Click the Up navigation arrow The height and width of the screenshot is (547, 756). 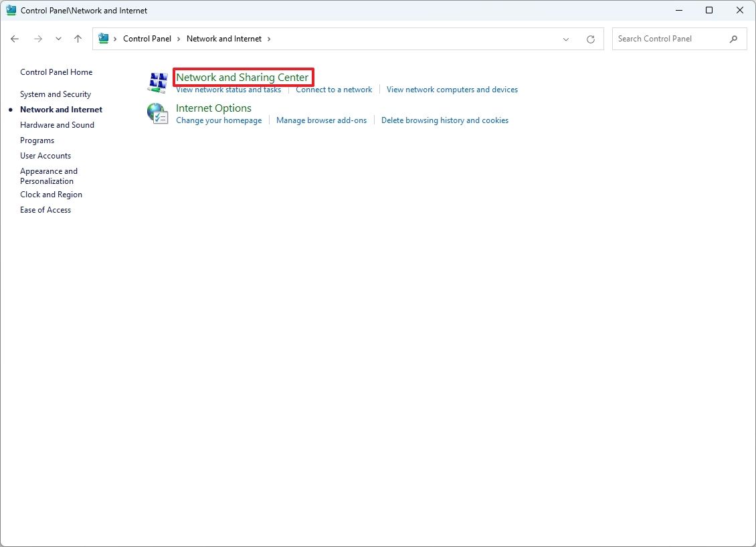[78, 39]
